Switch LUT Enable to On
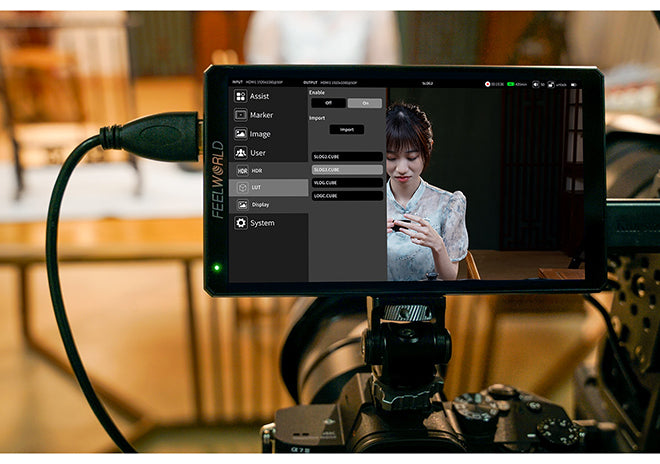The height and width of the screenshot is (464, 660). 364,103
